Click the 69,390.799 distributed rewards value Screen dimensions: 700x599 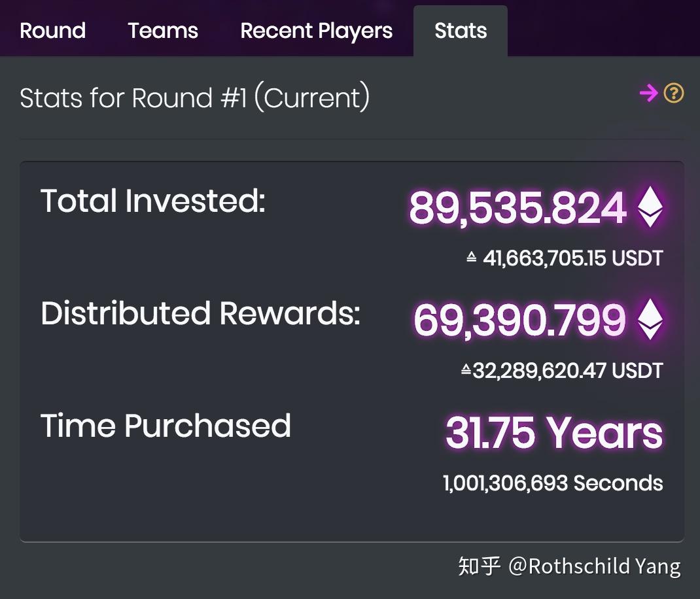[x=519, y=321]
